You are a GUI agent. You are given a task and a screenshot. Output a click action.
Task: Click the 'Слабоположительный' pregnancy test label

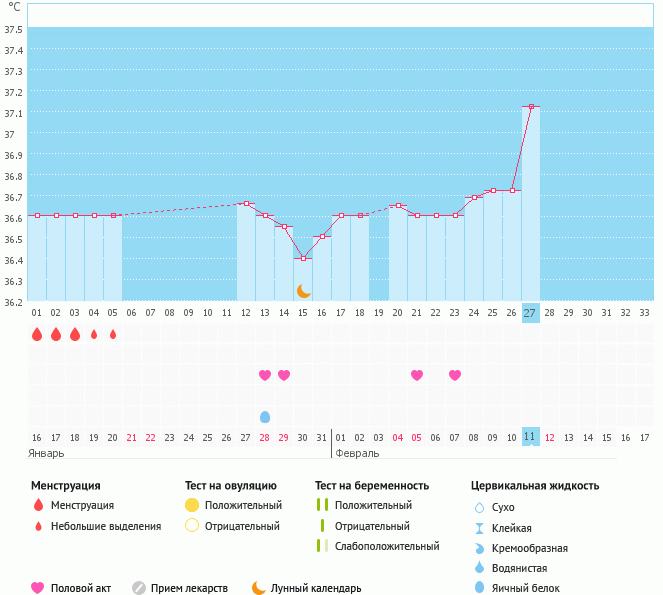tap(387, 547)
